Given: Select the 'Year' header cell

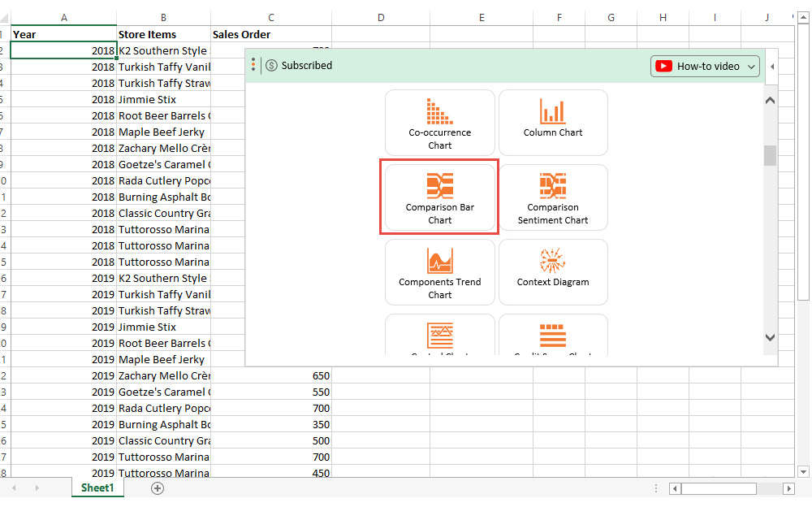Looking at the screenshot, I should pyautogui.click(x=63, y=34).
